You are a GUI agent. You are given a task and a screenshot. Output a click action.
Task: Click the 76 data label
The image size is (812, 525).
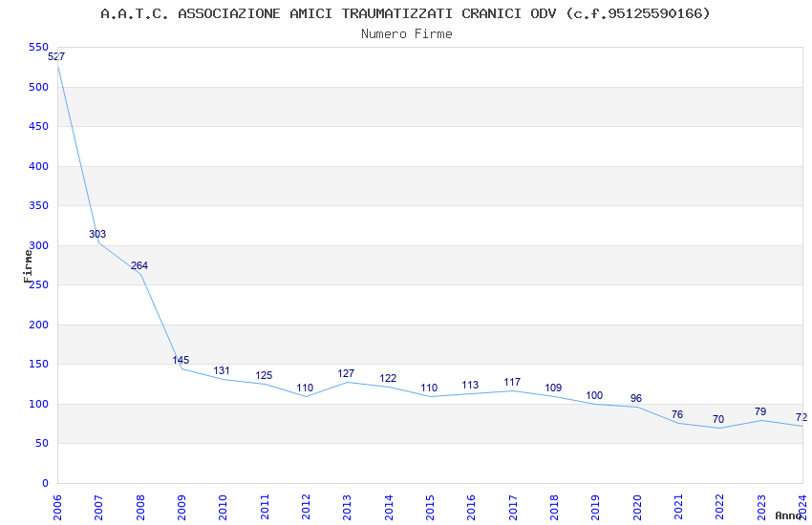677,414
